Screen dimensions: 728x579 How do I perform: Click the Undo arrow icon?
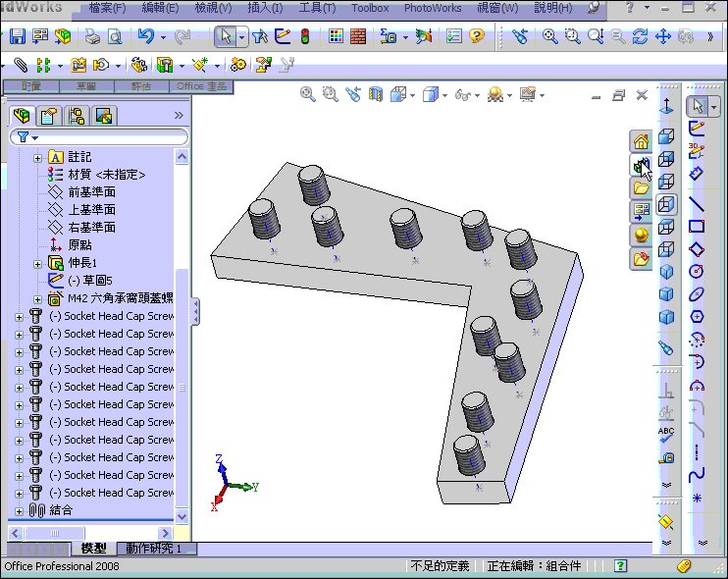tap(146, 36)
